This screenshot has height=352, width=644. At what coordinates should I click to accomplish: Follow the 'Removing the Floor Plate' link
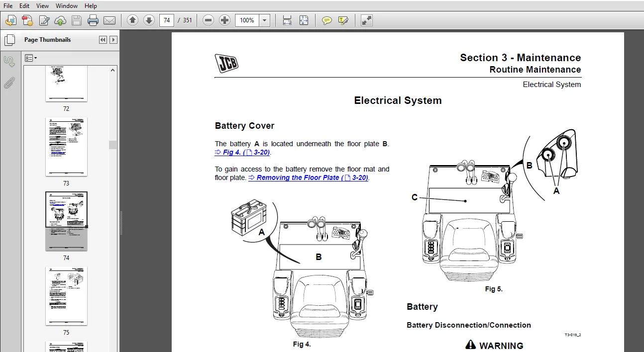308,177
